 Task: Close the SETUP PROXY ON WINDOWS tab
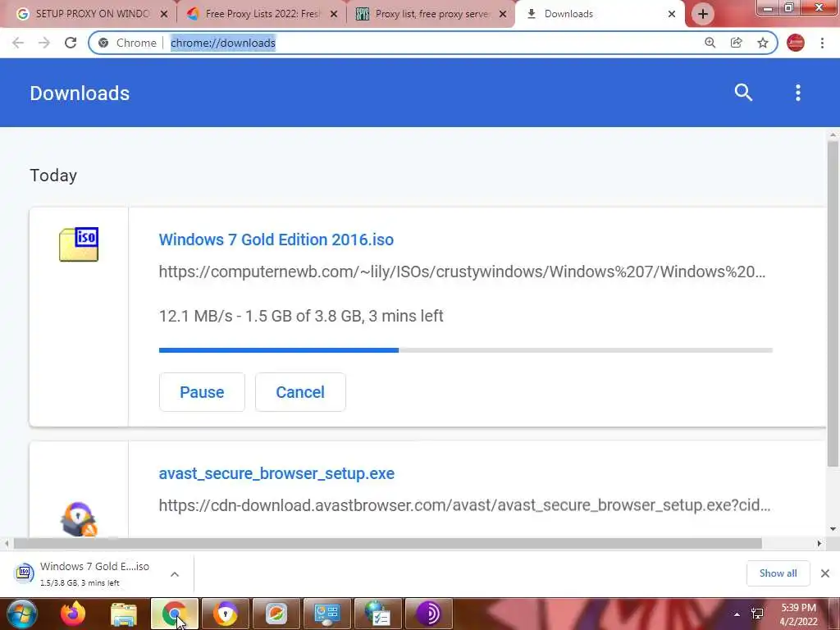[x=164, y=14]
